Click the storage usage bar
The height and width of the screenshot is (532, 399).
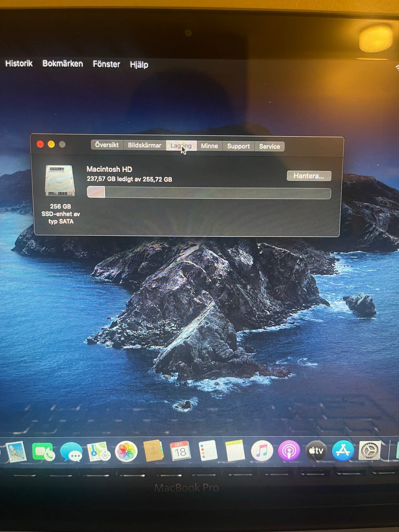click(x=209, y=193)
